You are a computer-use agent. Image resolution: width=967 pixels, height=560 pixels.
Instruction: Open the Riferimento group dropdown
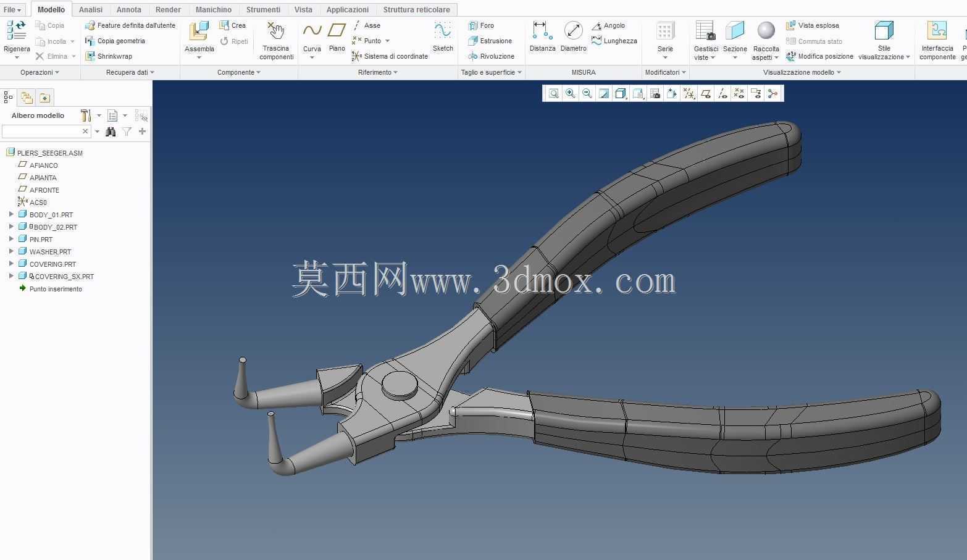[x=377, y=72]
